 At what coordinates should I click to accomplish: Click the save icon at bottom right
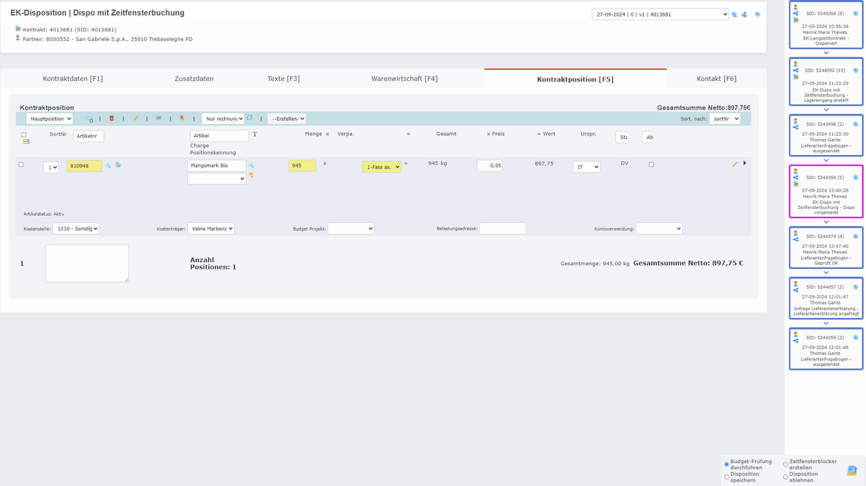tap(852, 470)
